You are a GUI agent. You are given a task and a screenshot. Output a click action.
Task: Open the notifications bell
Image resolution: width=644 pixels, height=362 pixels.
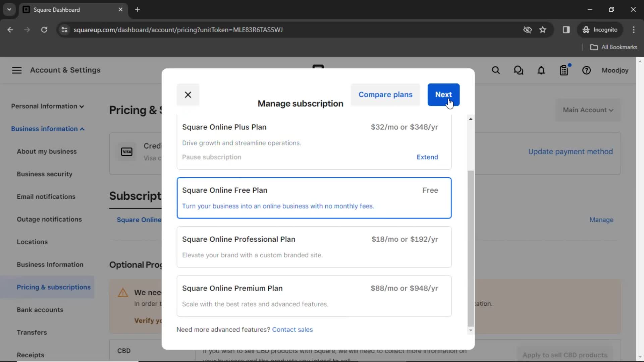[541, 70]
